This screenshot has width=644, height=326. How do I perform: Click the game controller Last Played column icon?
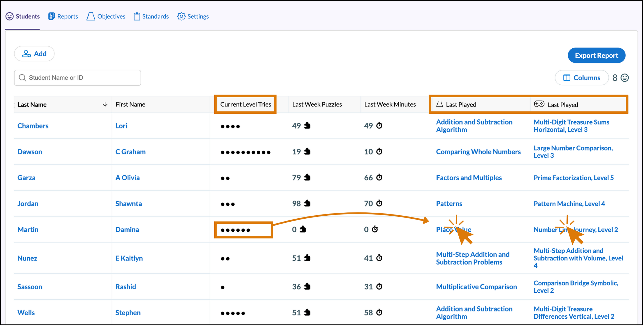tap(539, 104)
